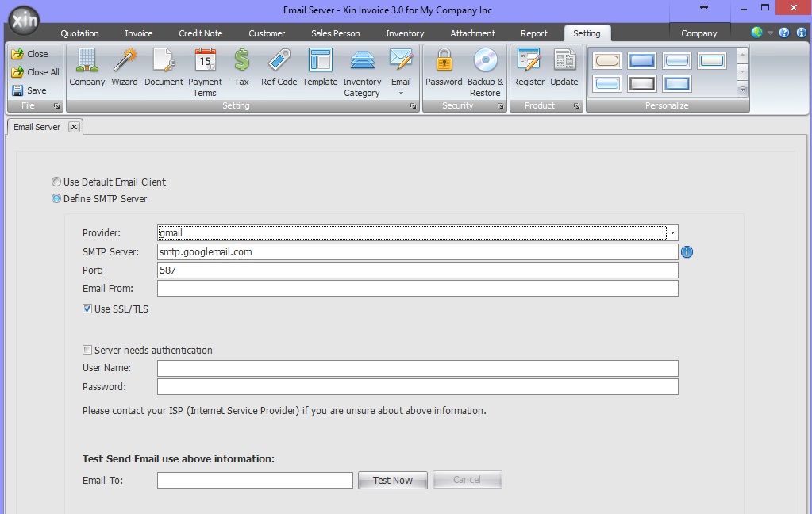Expand the Security group launcher
The image size is (812, 514).
[x=500, y=106]
